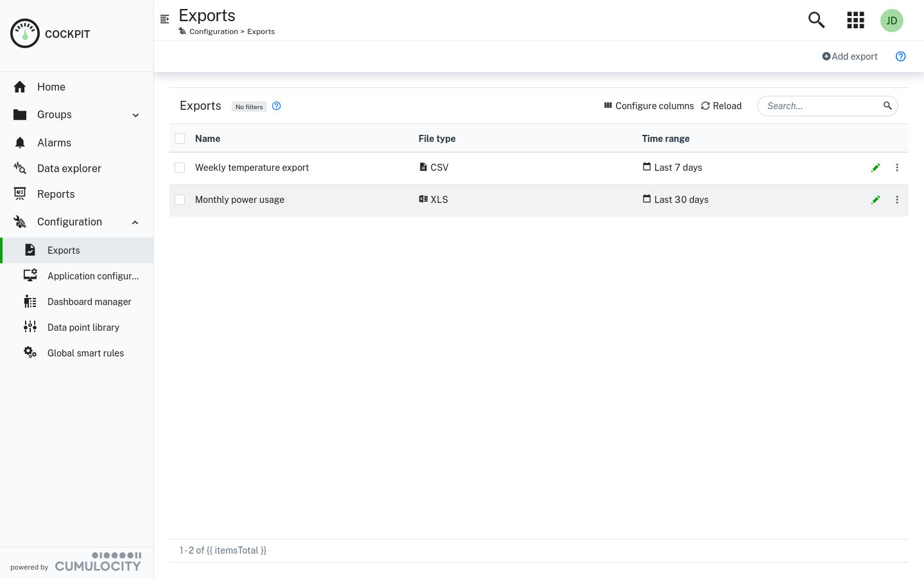This screenshot has height=578, width=924.
Task: Check the Monthly power usage row checkbox
Action: (x=180, y=200)
